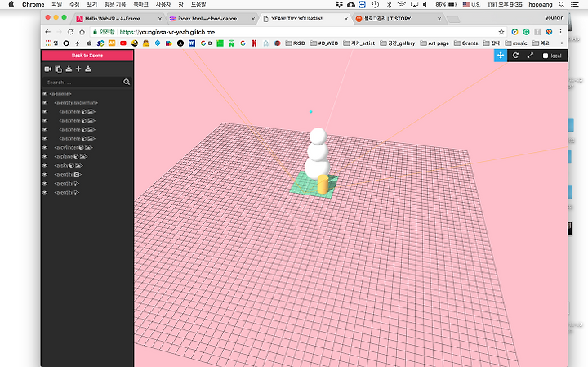This screenshot has width=588, height=367.
Task: Show hidden bookmarks with overflow chevron
Action: click(x=562, y=43)
